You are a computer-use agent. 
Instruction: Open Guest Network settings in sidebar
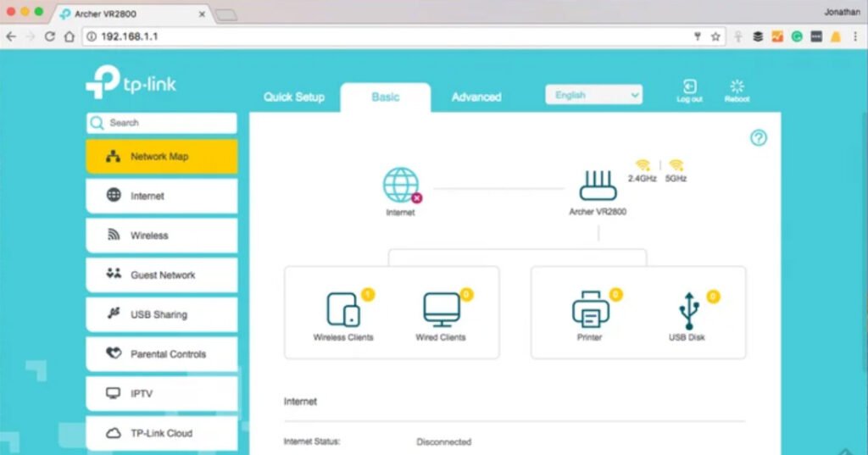[x=161, y=275]
